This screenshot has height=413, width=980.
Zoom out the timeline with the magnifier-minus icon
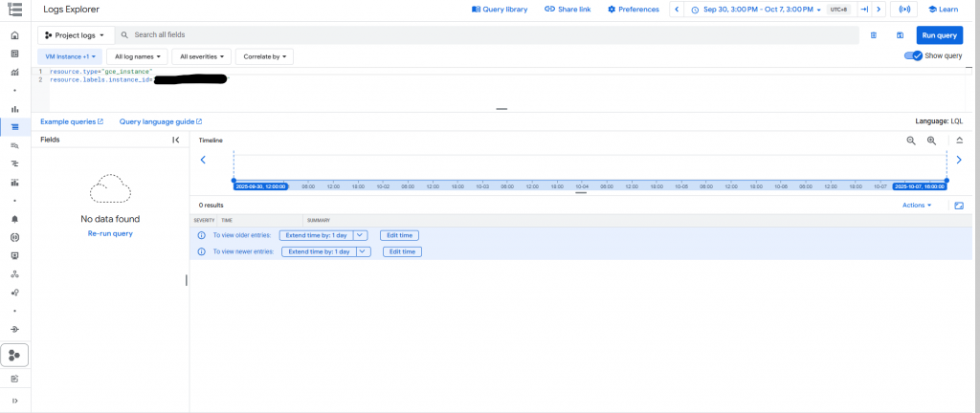click(x=911, y=141)
